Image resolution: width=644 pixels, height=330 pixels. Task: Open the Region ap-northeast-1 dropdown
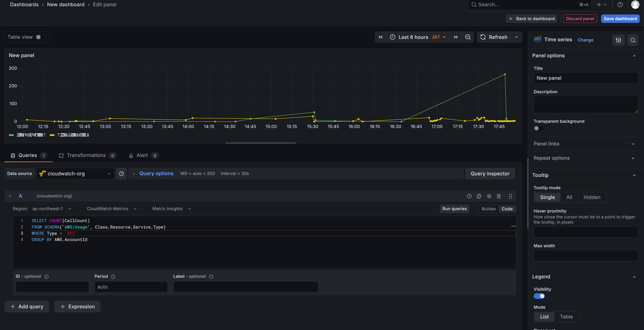[x=51, y=209]
